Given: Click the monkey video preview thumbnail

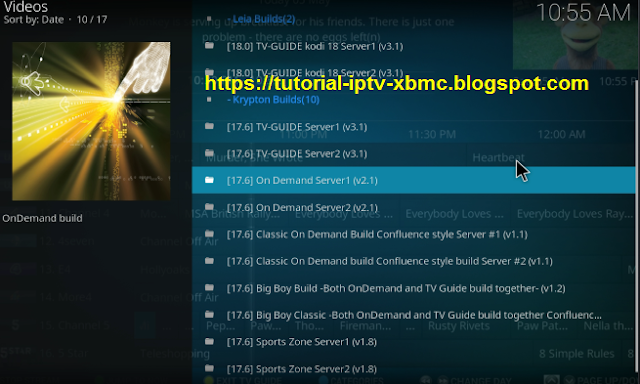Looking at the screenshot, I should [576, 35].
